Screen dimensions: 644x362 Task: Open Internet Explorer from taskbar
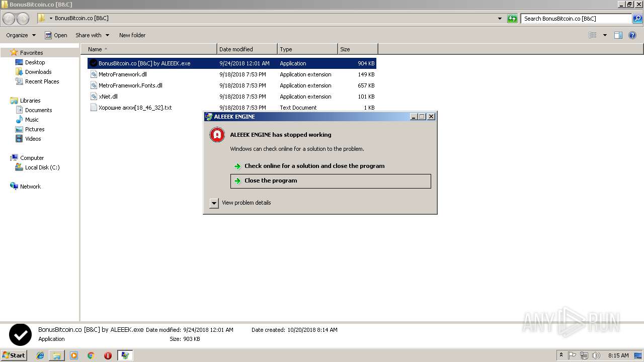pos(40,355)
